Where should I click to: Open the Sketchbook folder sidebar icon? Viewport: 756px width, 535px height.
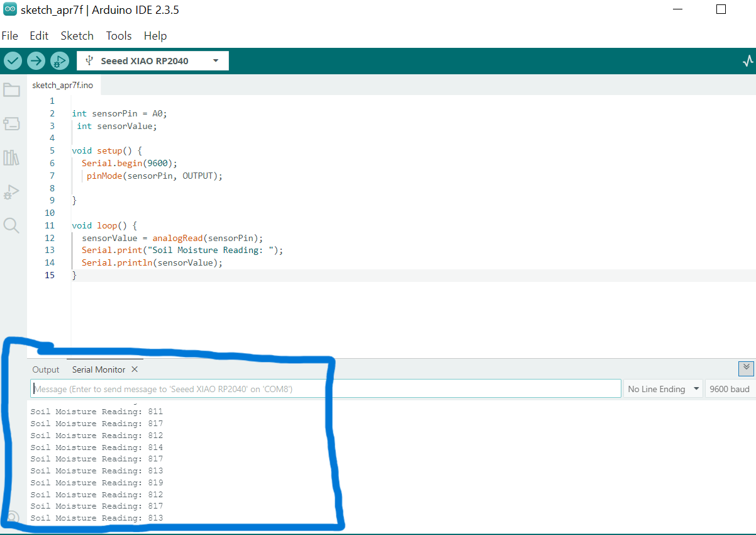(x=11, y=90)
